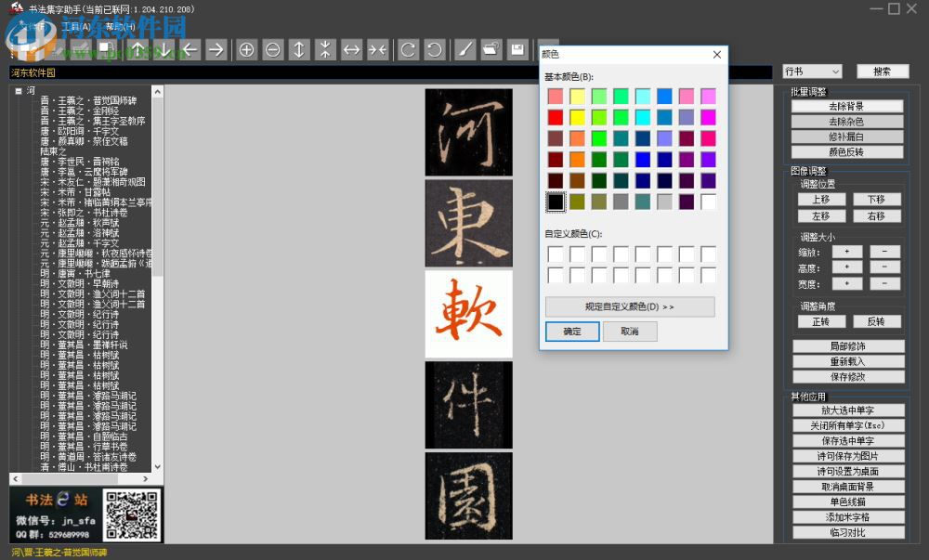Pick the white swatch in basic colors
This screenshot has height=560, width=929.
click(x=709, y=202)
